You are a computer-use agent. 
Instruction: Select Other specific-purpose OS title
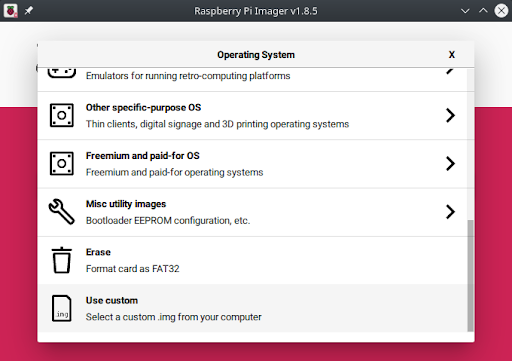[143, 108]
